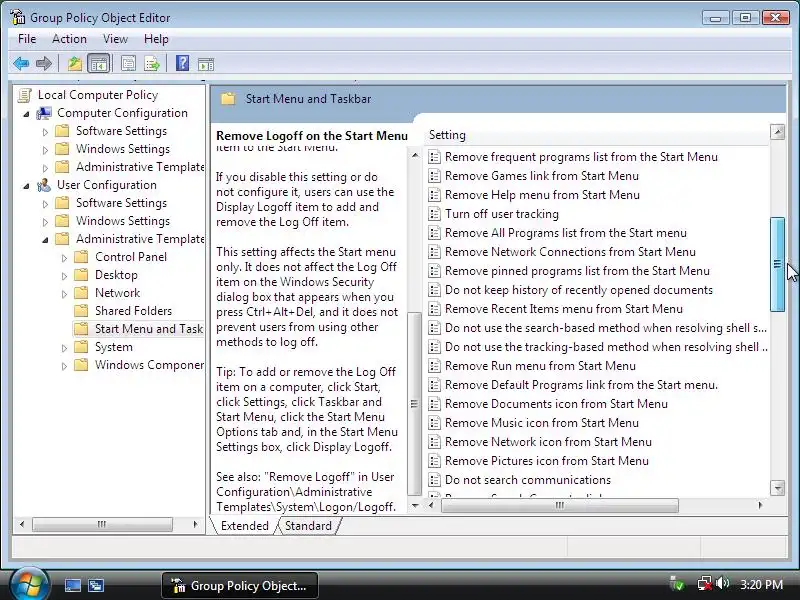Switch to the Extended tab
Viewport: 800px width, 600px height.
244,526
